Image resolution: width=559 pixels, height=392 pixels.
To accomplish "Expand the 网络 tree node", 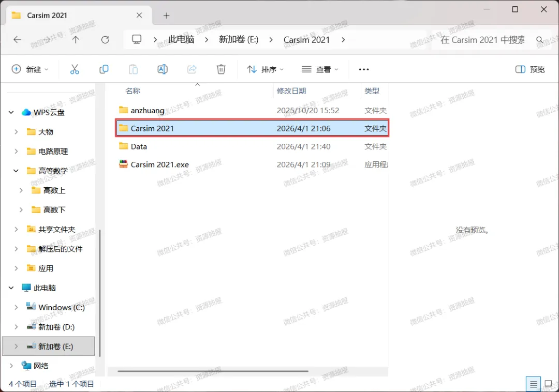I will coord(11,366).
